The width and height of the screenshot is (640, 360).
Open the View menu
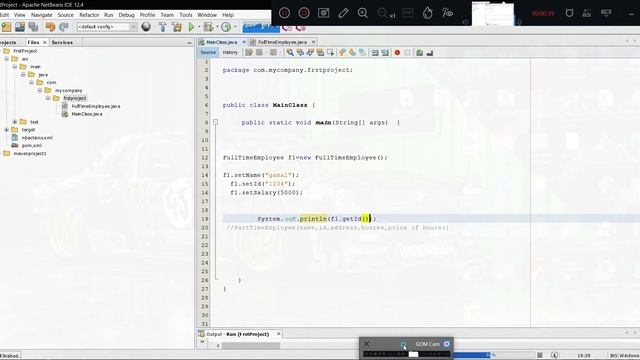pos(20,15)
